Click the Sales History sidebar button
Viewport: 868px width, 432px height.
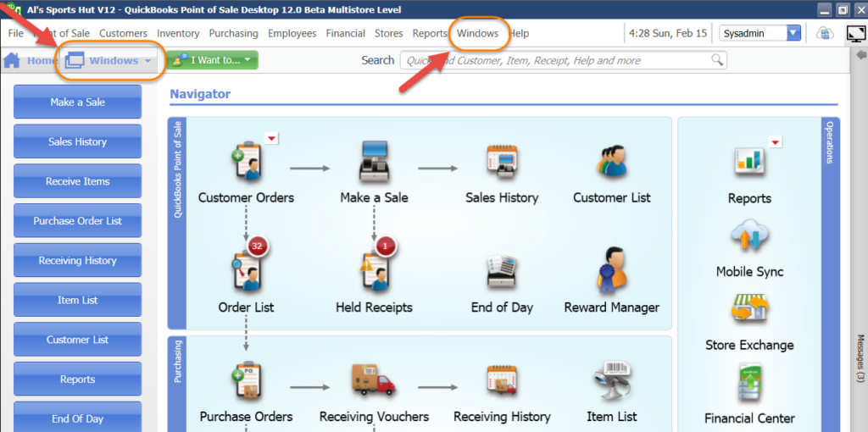pos(77,141)
